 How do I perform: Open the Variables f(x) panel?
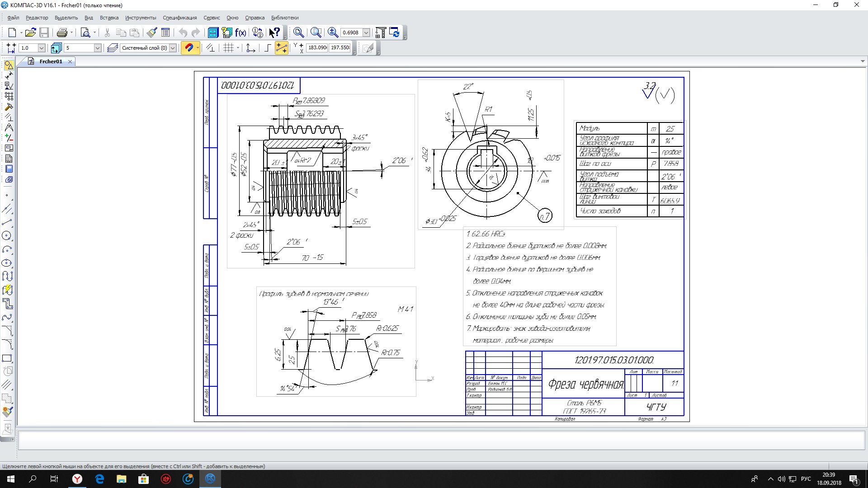click(241, 33)
